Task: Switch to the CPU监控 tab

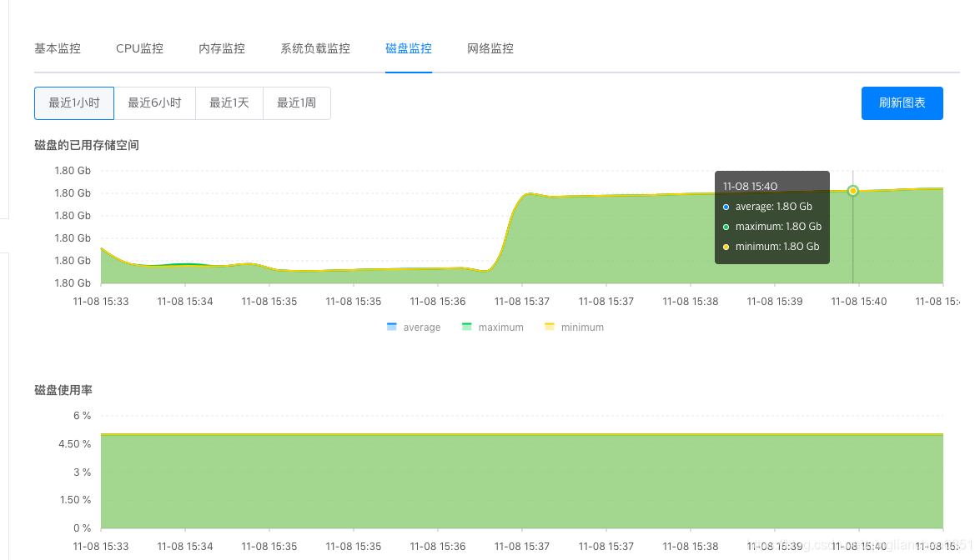Action: coord(139,48)
